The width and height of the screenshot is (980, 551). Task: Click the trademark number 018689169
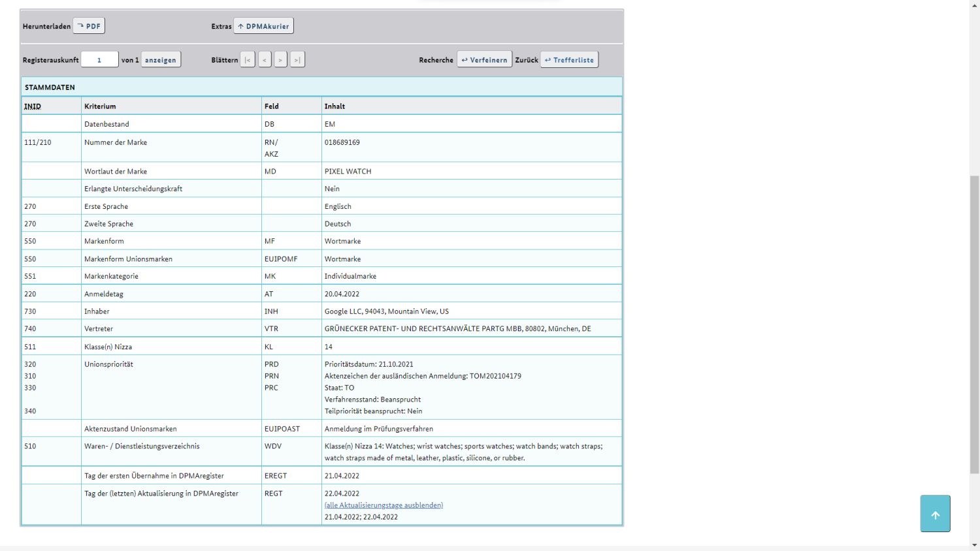point(342,142)
